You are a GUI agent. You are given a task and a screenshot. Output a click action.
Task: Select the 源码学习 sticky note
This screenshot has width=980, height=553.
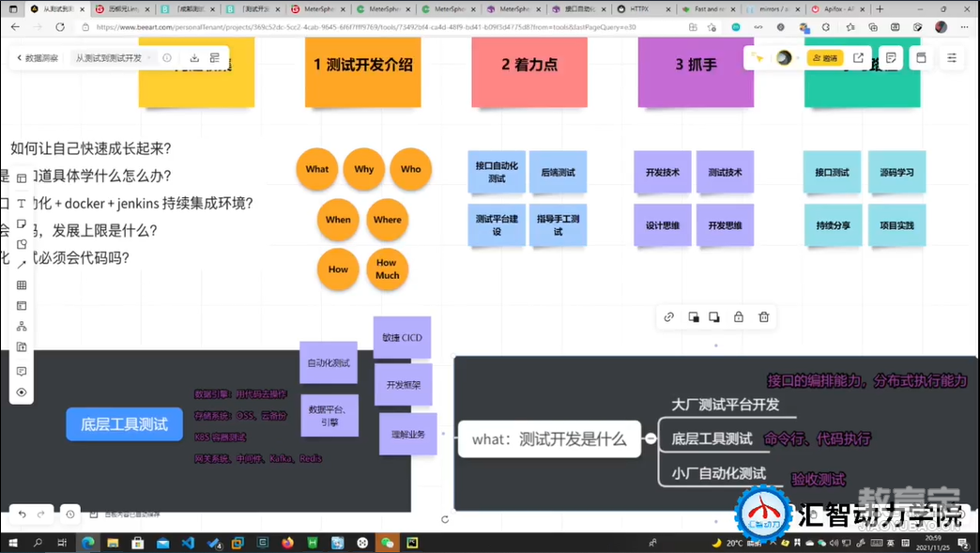[x=896, y=172]
